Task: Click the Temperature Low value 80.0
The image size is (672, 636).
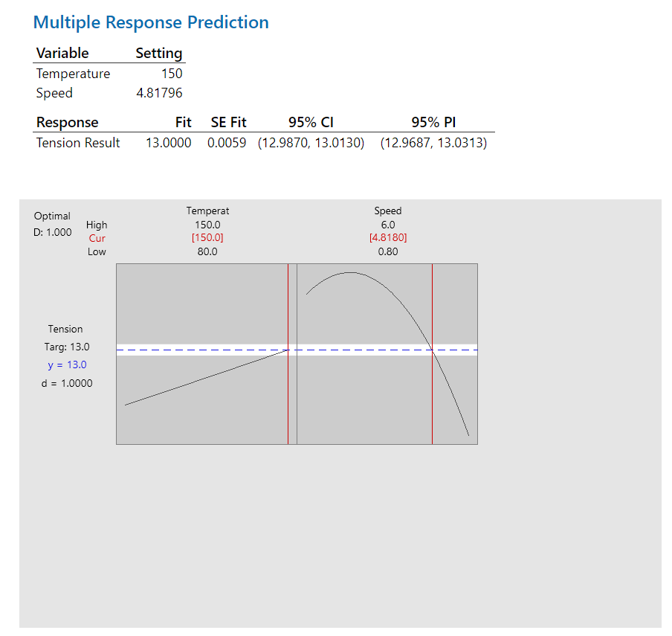Action: (x=207, y=251)
